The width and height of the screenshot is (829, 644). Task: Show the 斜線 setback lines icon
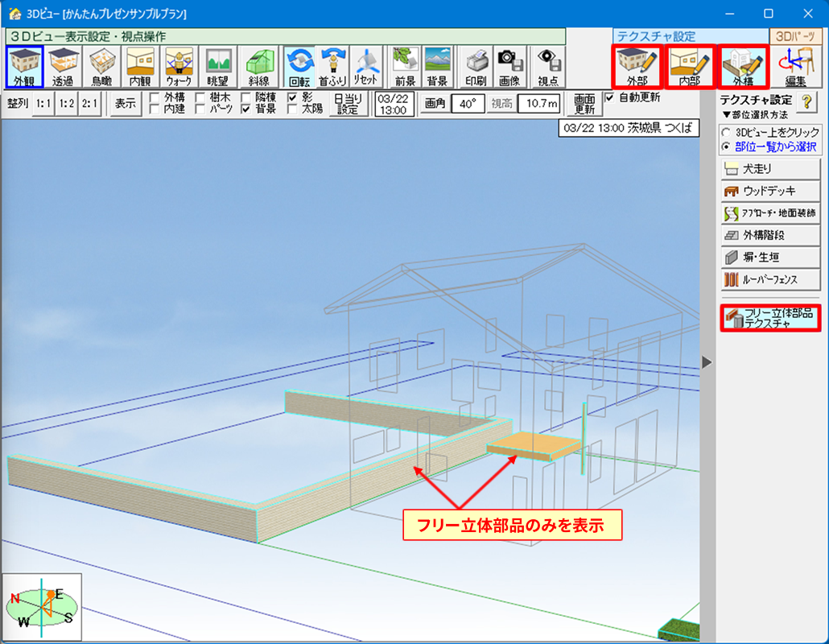[x=258, y=67]
